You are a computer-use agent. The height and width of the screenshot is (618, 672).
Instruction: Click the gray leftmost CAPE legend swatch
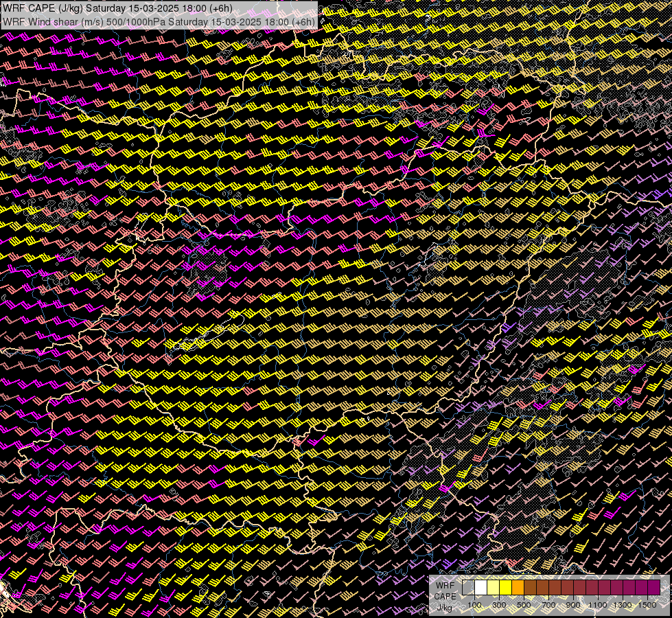(x=468, y=587)
